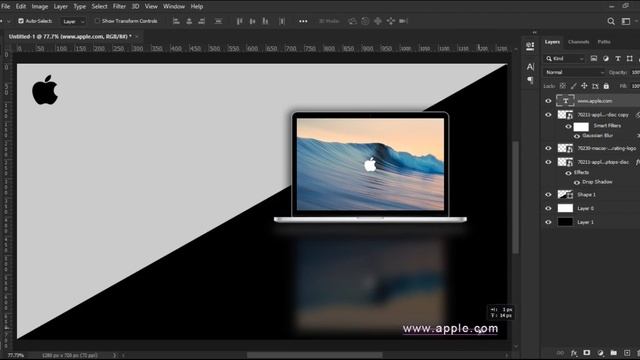This screenshot has height=360, width=640.
Task: Open the Properties panel icon
Action: tap(530, 46)
